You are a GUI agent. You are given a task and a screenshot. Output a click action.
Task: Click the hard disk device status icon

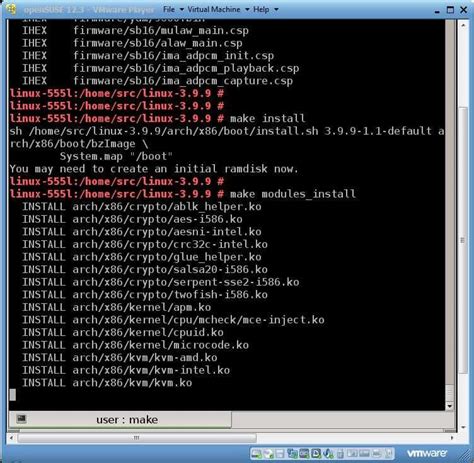tap(256, 454)
